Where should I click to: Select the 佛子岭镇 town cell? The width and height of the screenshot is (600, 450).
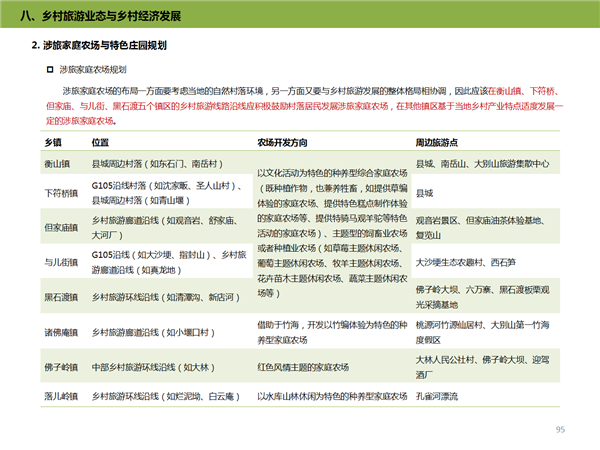[x=60, y=364]
